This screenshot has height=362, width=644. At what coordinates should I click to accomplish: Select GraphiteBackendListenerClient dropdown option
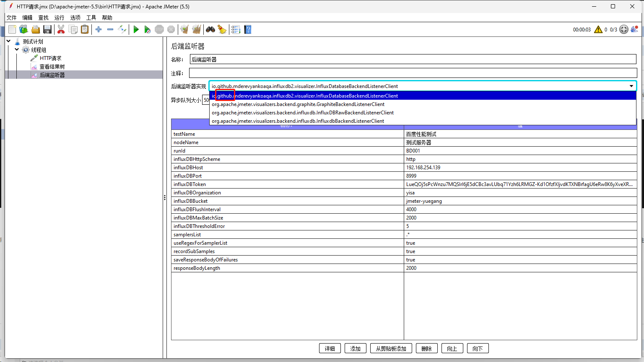tap(423, 104)
